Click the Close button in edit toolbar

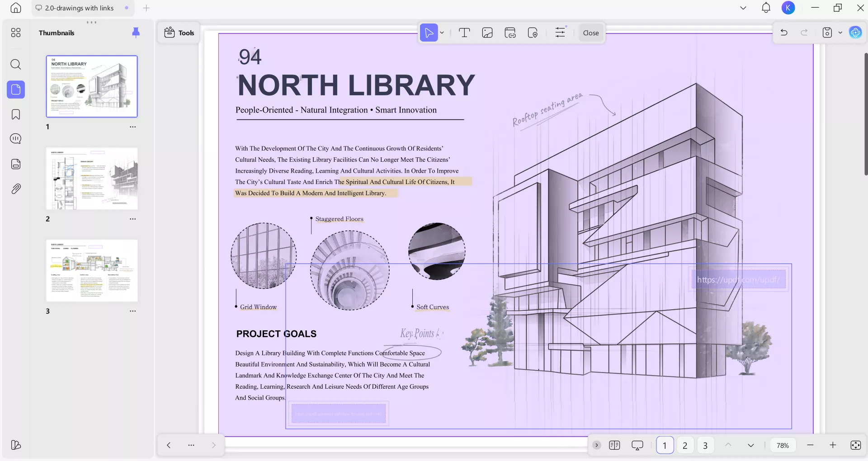pos(590,33)
